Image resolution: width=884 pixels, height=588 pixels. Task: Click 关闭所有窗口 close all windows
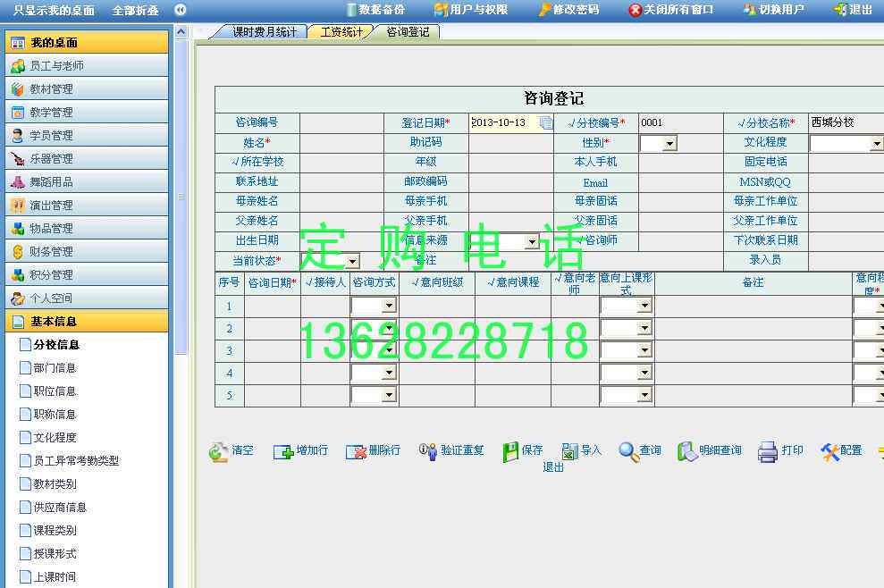(x=671, y=10)
